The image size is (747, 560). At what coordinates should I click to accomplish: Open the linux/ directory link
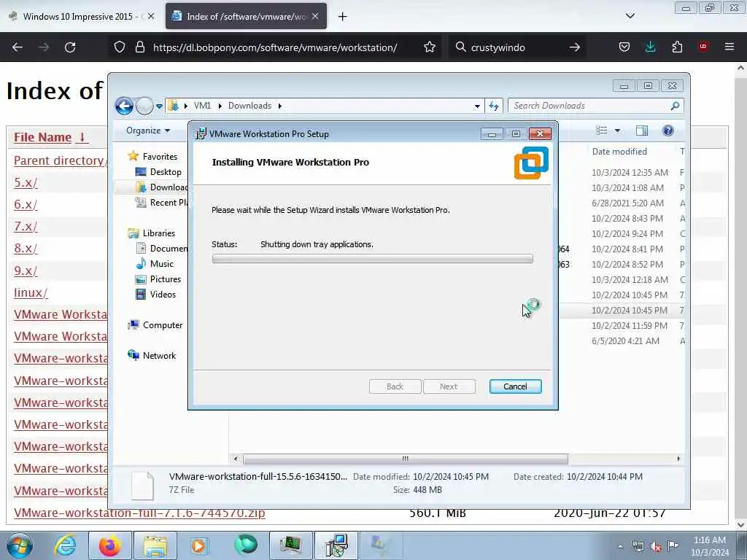point(31,292)
